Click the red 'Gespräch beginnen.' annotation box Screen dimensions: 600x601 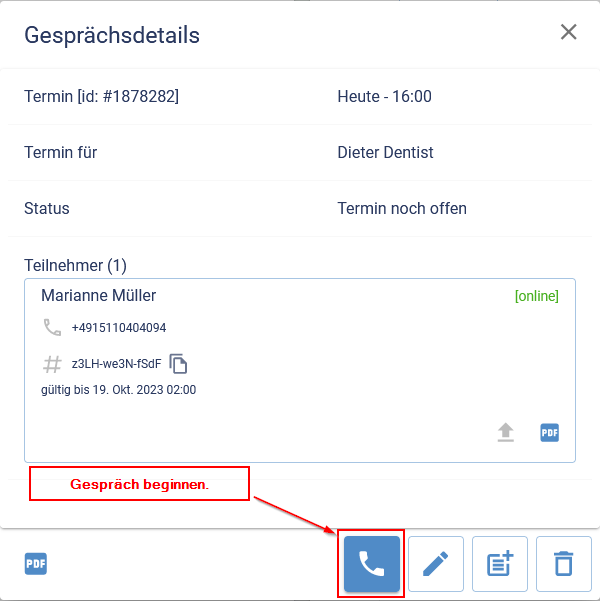tap(139, 484)
